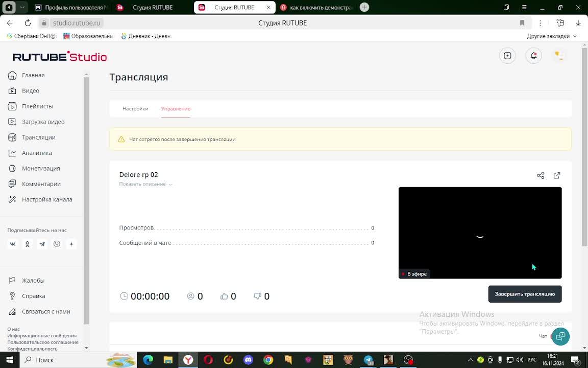Click the add video plus icon in header
Viewport: 588px width, 368px height.
507,56
